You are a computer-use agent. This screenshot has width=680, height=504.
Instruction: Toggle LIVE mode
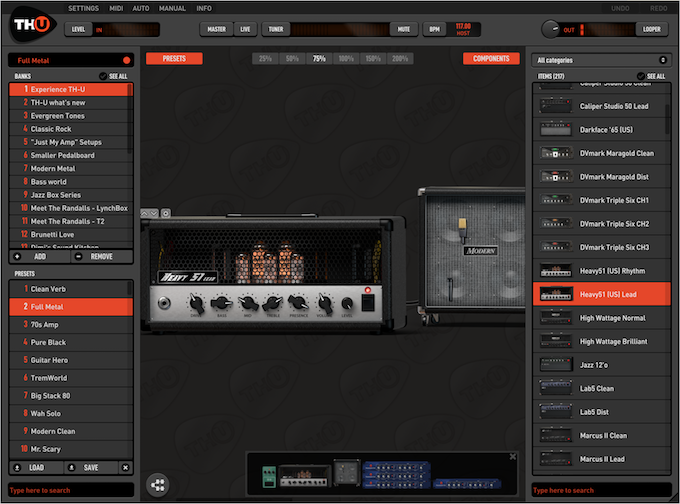click(245, 29)
